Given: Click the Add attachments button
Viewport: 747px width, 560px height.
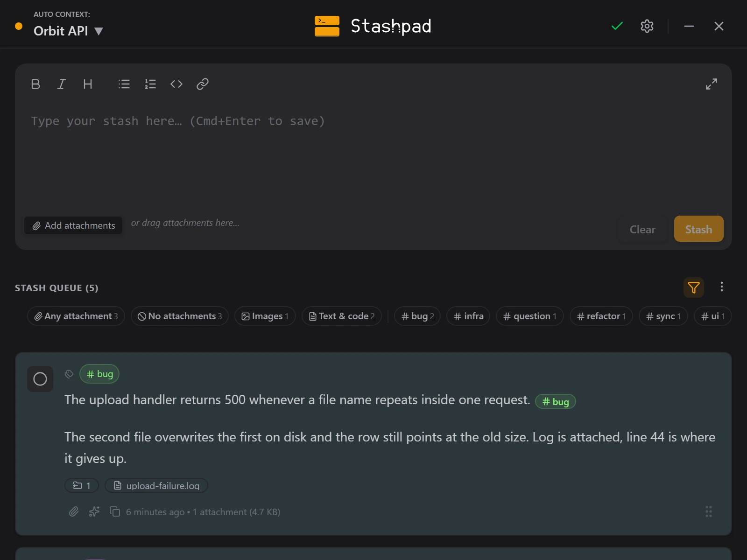Looking at the screenshot, I should click(73, 225).
